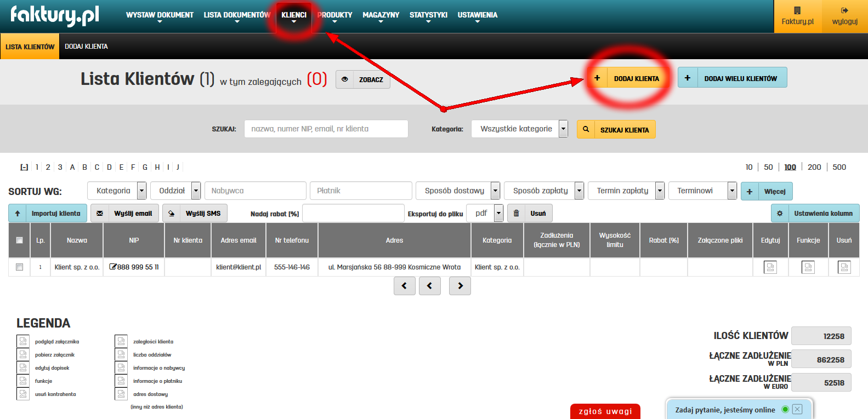
Task: Open the pdf export format dropdown
Action: [498, 213]
